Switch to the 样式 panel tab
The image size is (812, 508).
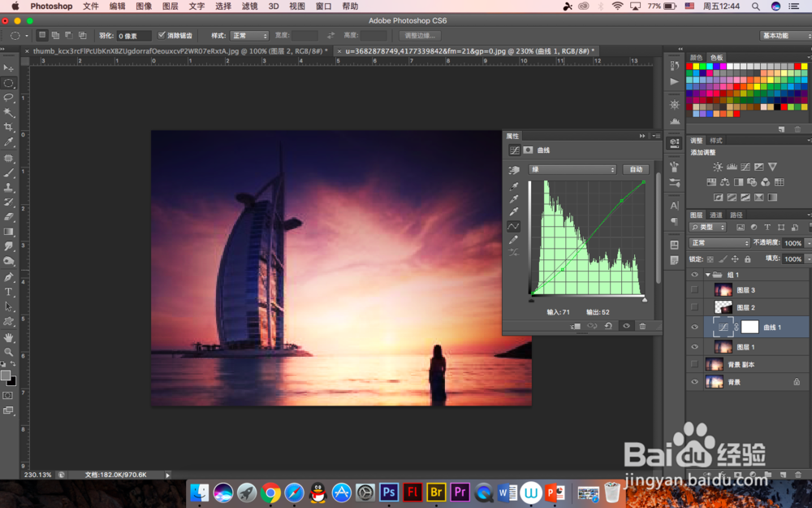point(716,141)
